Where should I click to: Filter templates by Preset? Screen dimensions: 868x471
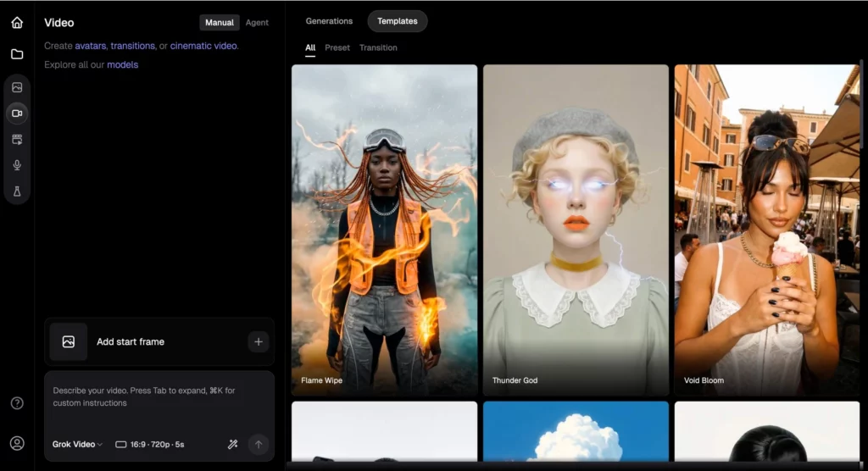tap(337, 47)
